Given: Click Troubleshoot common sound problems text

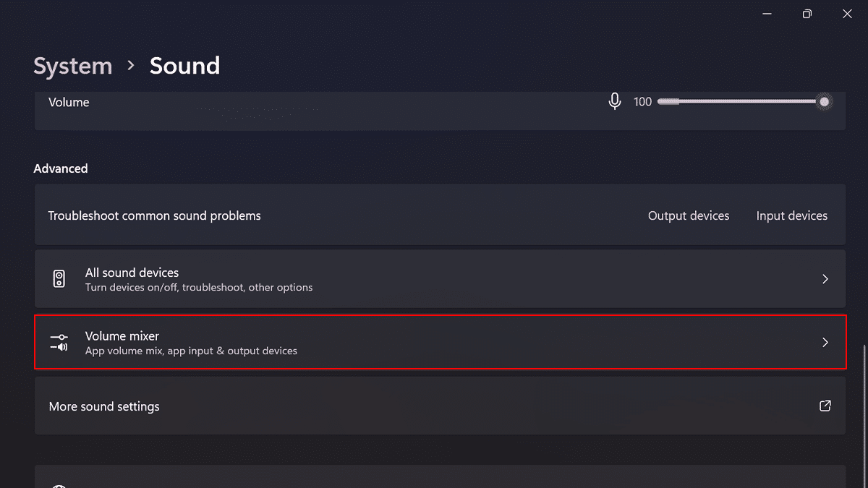Looking at the screenshot, I should point(154,215).
